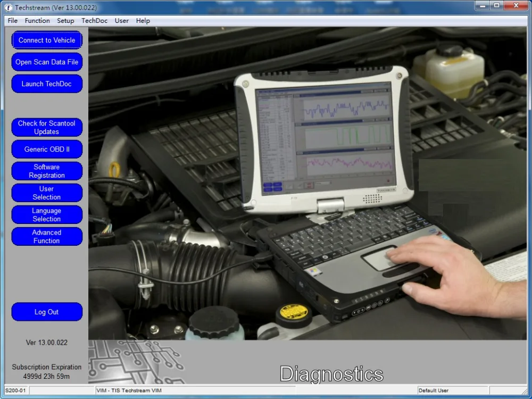
Task: Minimize the Techstream window
Action: tap(483, 5)
